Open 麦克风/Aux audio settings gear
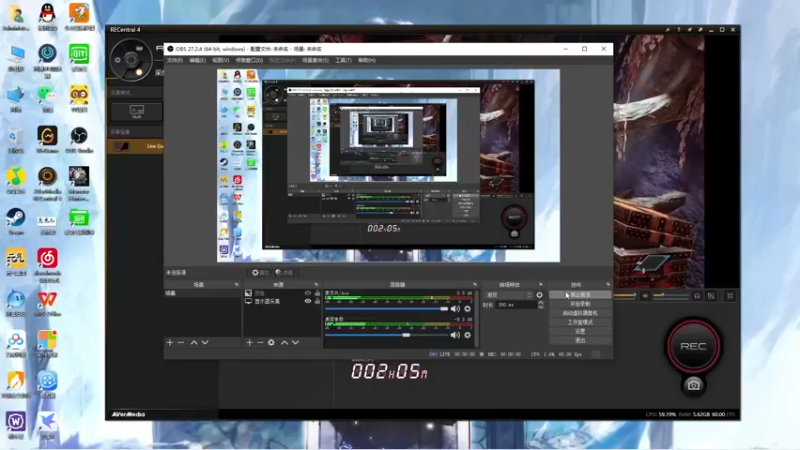Image resolution: width=800 pixels, height=450 pixels. [467, 309]
